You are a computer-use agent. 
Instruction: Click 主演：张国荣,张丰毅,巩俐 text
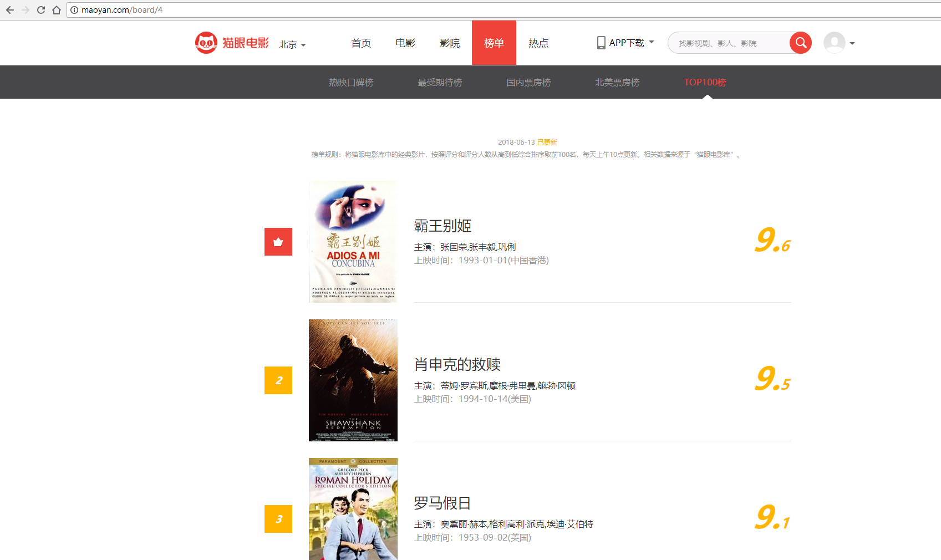465,247
